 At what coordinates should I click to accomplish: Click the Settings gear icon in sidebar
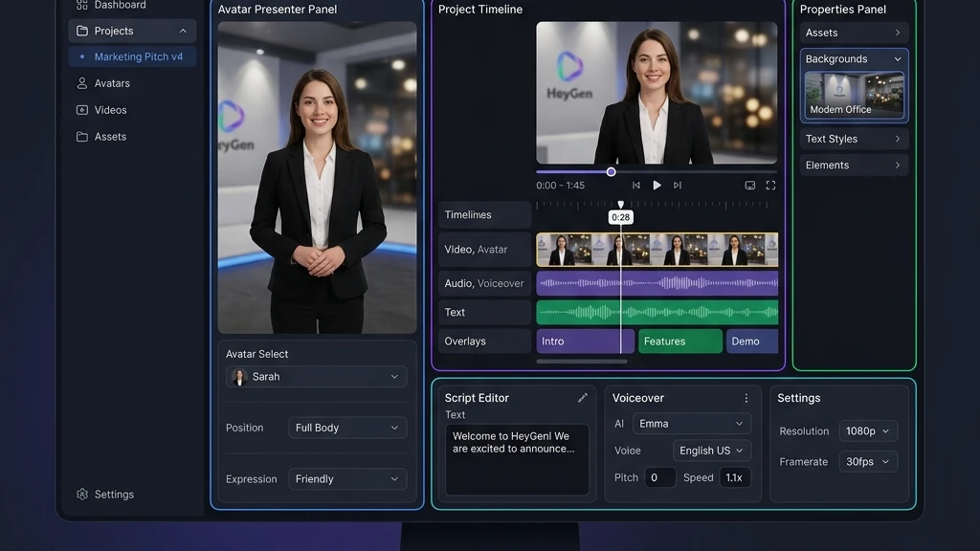click(x=82, y=495)
